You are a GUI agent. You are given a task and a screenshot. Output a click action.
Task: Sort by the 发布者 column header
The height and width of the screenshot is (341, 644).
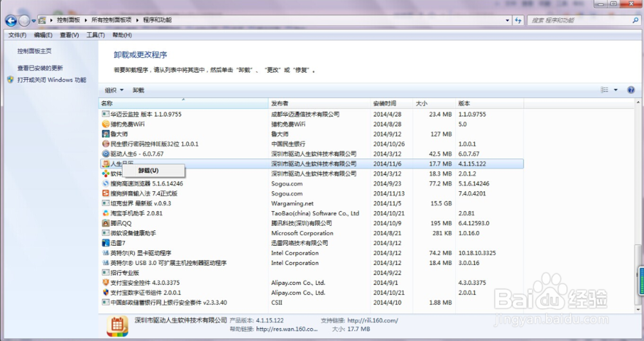pyautogui.click(x=319, y=104)
